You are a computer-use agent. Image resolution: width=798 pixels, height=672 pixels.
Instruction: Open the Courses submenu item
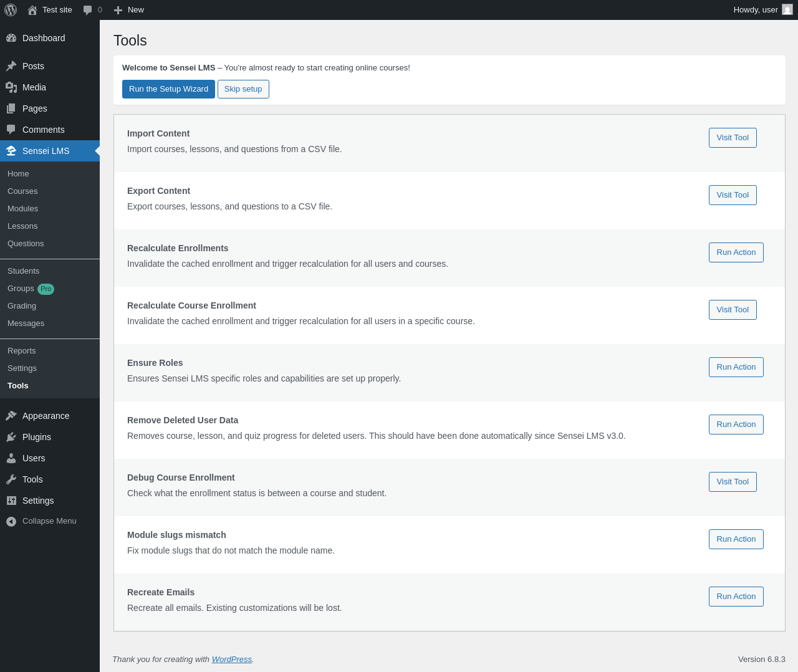coord(22,191)
